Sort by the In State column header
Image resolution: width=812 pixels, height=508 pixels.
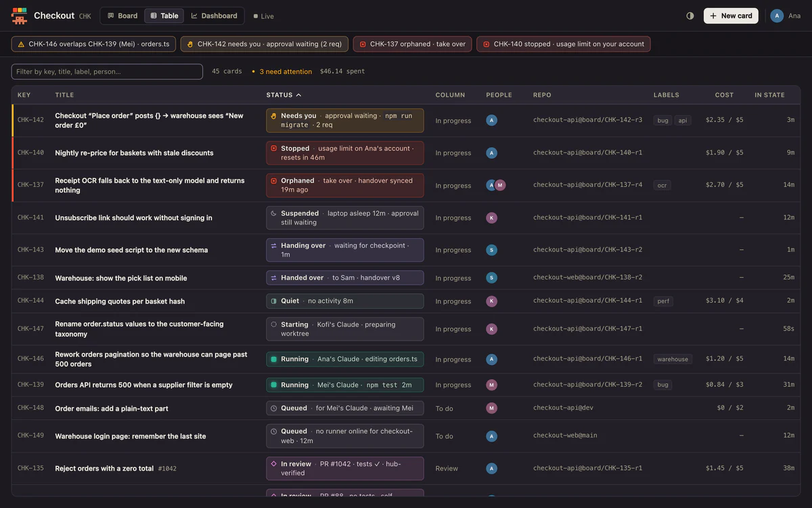769,95
